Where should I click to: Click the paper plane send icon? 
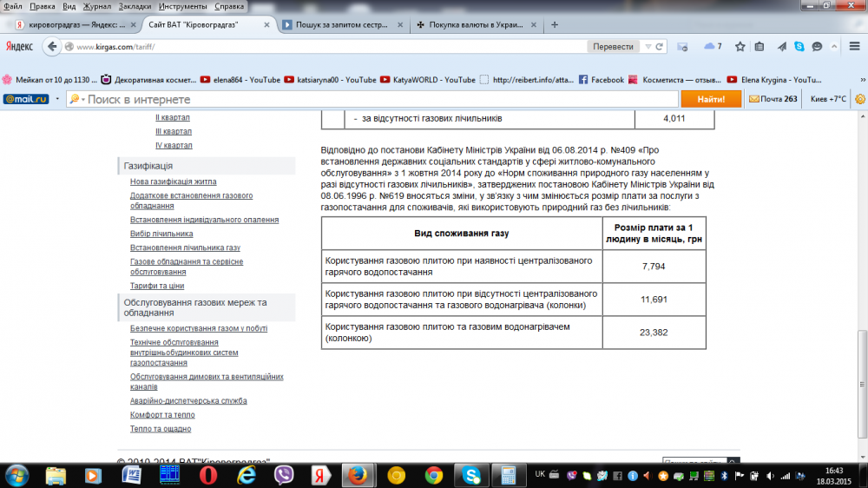(x=782, y=47)
